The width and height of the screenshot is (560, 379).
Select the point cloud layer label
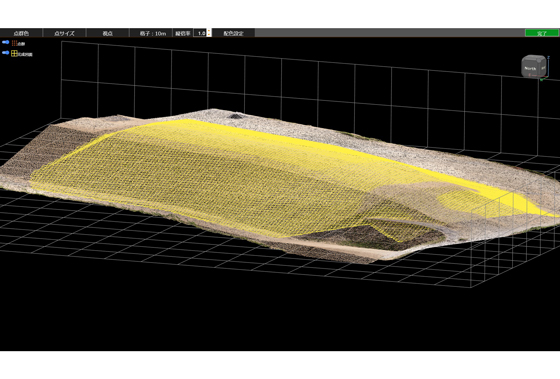coord(21,44)
